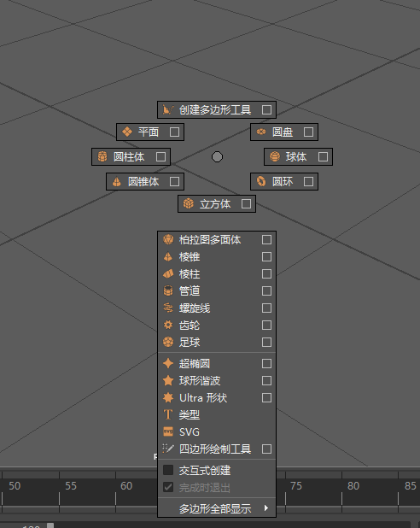Viewport: 420px width, 528px height.
Task: Click the 管道 pipe icon
Action: [168, 290]
